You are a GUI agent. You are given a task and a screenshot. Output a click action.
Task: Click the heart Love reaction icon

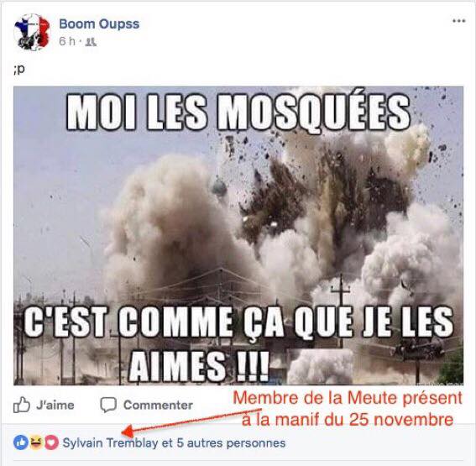(x=51, y=442)
